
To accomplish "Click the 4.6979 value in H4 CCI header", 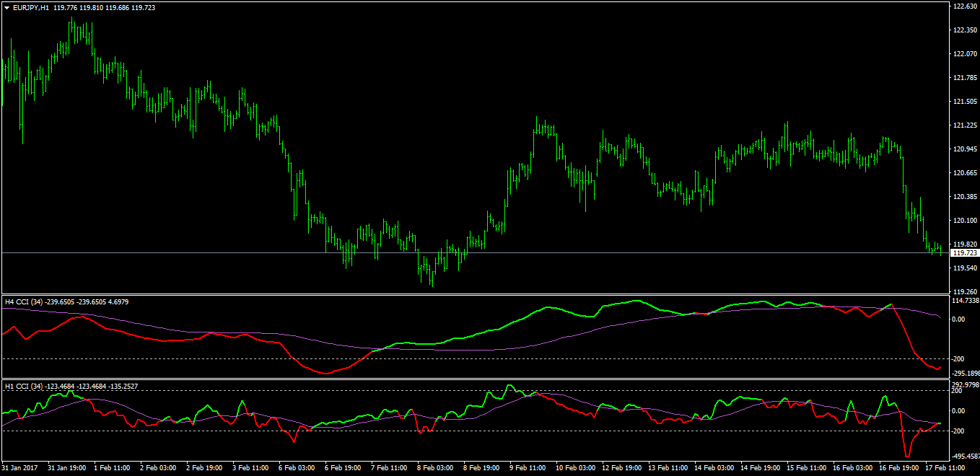I will click(x=120, y=301).
